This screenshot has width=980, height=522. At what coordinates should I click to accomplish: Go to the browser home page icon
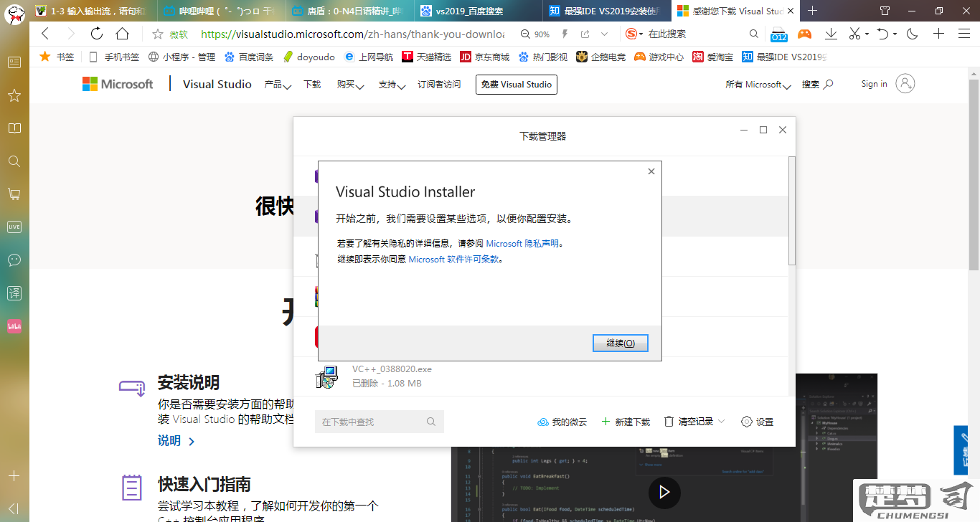(x=123, y=34)
